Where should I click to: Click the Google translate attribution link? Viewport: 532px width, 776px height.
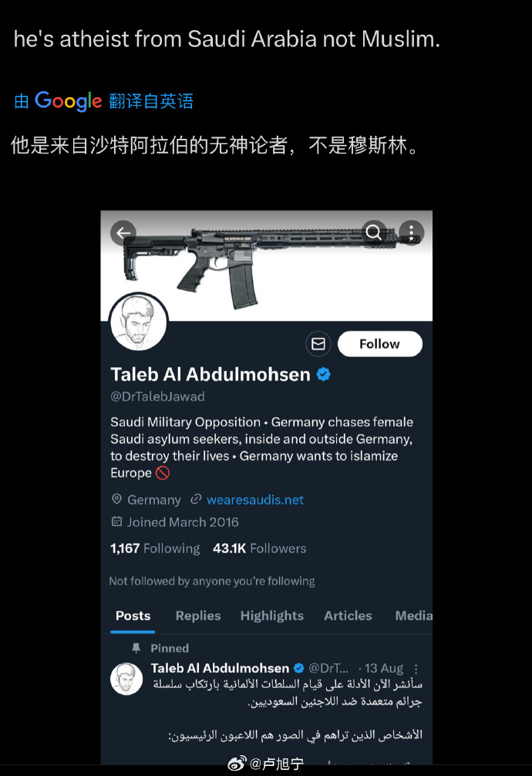(x=103, y=101)
